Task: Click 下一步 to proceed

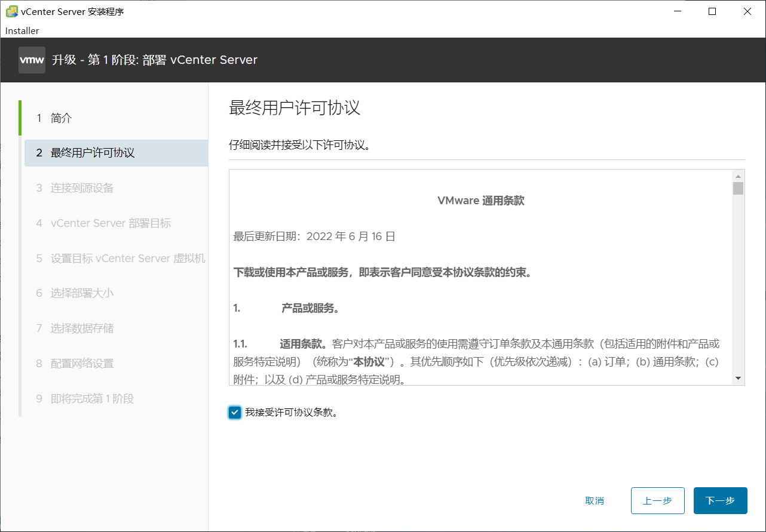Action: point(720,500)
